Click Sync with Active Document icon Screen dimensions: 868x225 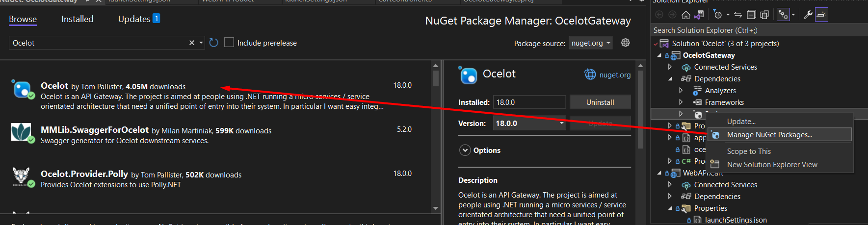tap(737, 15)
